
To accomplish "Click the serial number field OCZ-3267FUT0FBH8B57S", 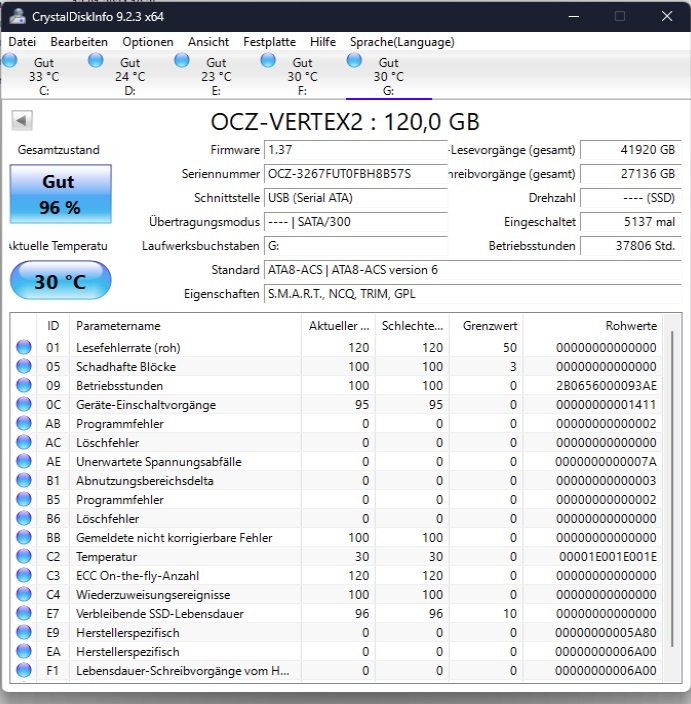I will pyautogui.click(x=356, y=174).
